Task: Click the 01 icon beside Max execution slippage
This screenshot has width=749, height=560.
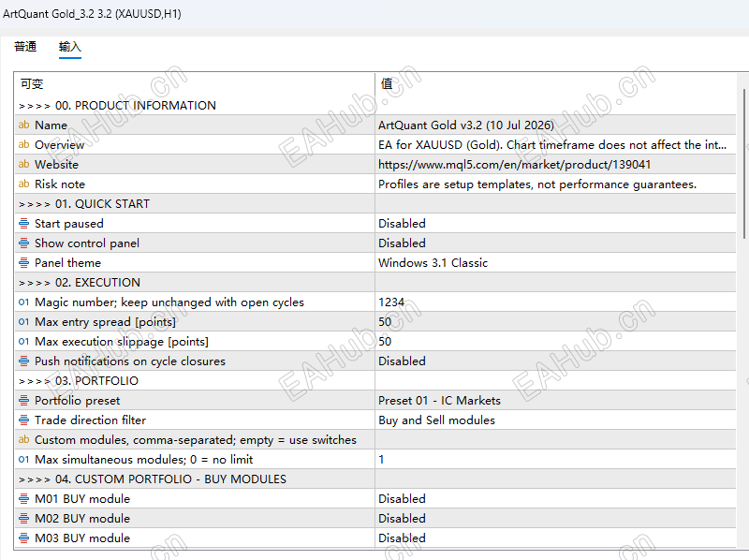Action: [24, 341]
